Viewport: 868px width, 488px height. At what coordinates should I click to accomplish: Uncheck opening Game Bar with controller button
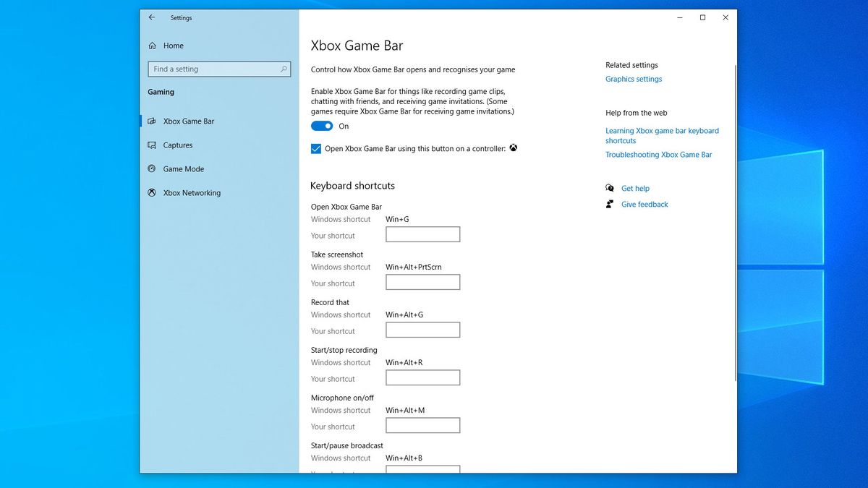point(315,148)
